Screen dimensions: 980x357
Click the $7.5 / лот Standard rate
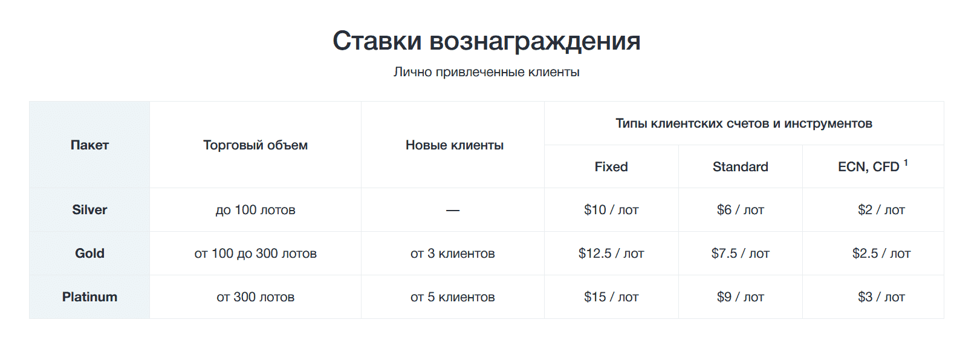(x=740, y=254)
